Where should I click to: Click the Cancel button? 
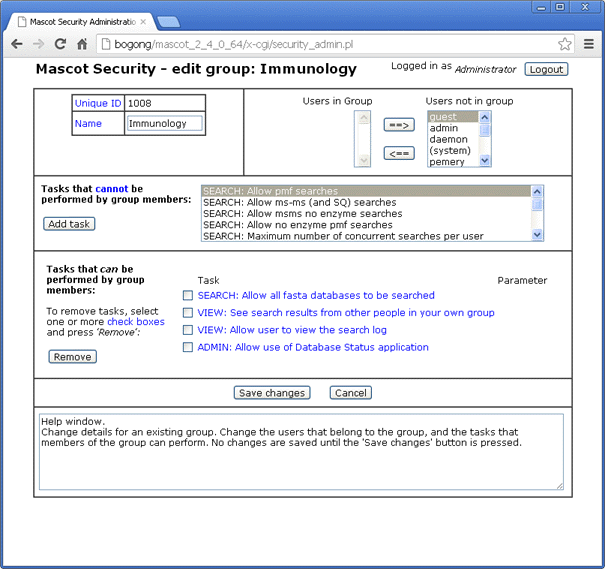click(350, 393)
